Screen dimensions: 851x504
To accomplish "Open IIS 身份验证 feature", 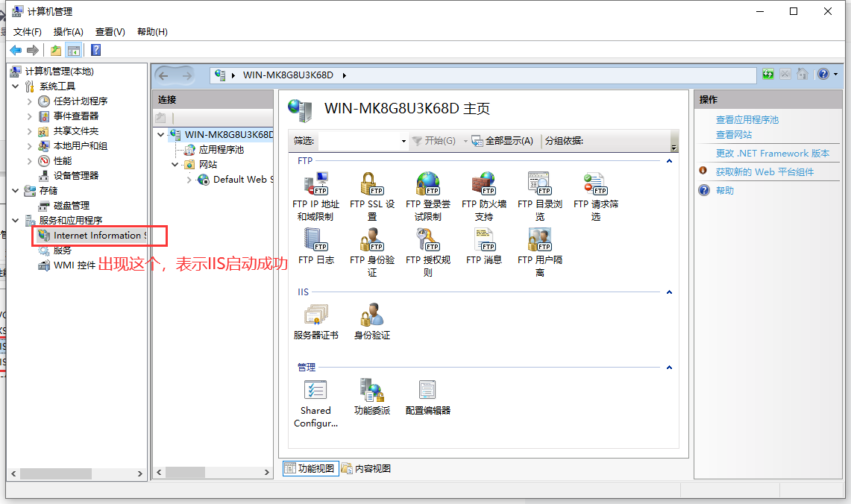I will (x=371, y=322).
